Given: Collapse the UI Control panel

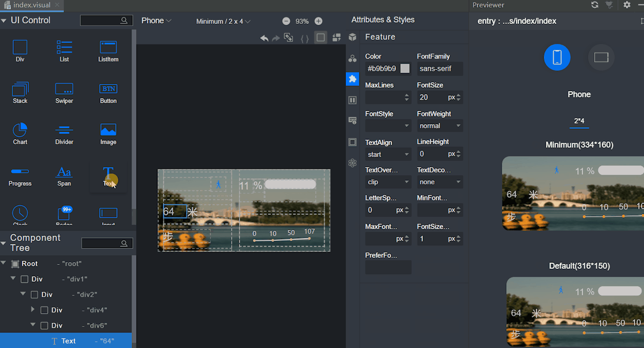Looking at the screenshot, I should 4,20.
